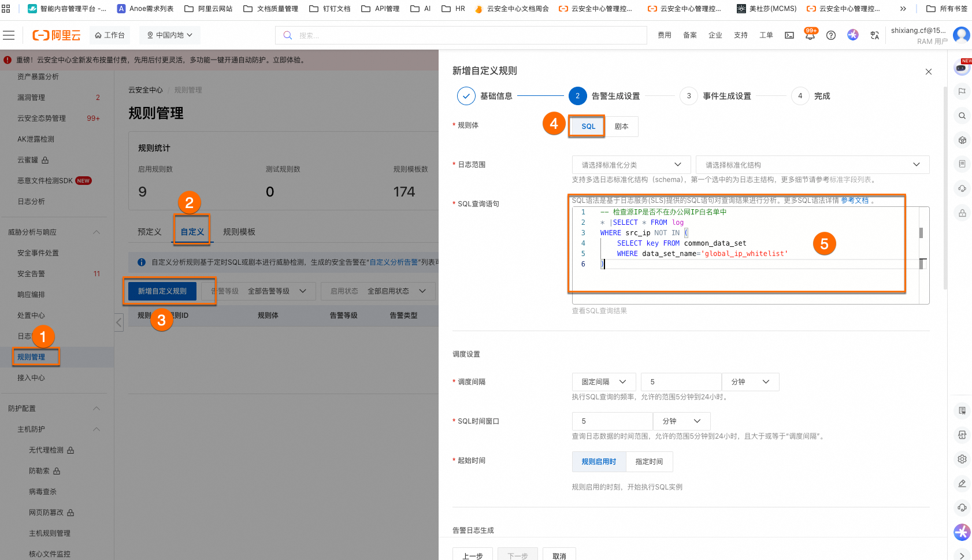The image size is (972, 560).
Task: Click the pencil feedback icon in right toolbar
Action: pyautogui.click(x=962, y=483)
